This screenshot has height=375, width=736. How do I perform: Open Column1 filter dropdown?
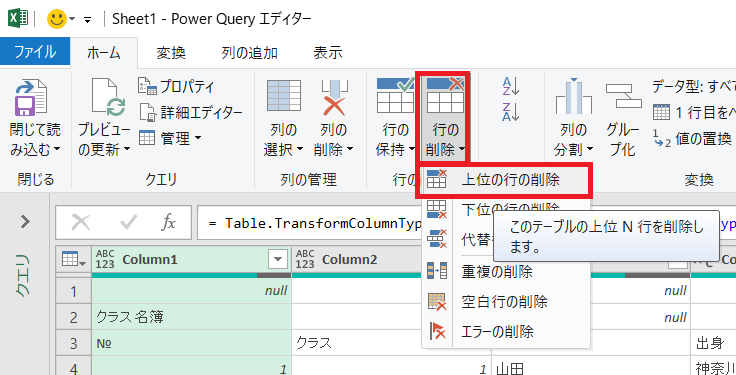point(277,259)
